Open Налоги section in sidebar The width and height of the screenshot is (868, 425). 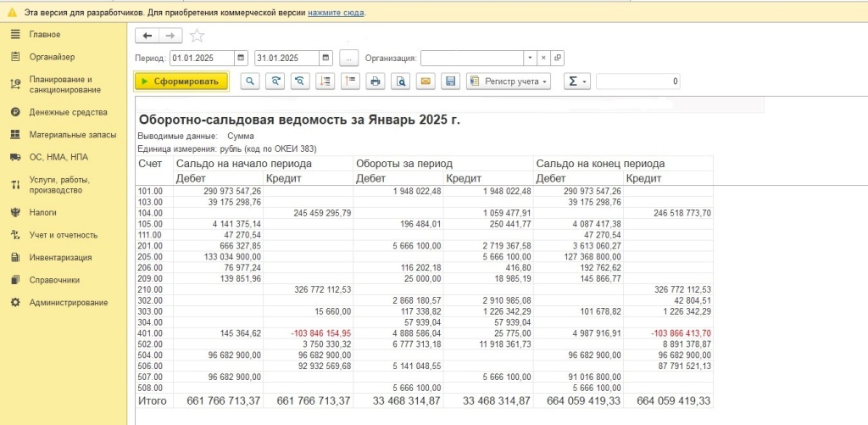[x=42, y=212]
